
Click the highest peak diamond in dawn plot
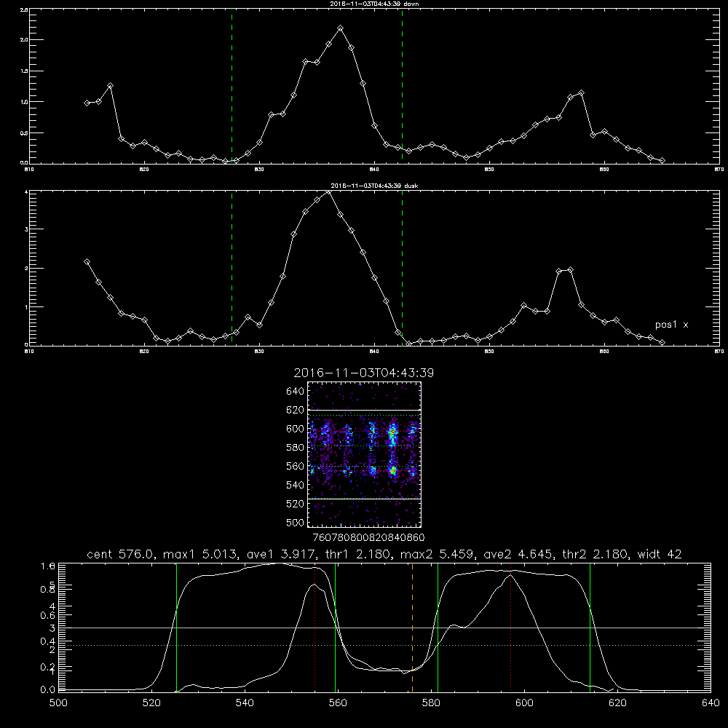click(x=340, y=28)
